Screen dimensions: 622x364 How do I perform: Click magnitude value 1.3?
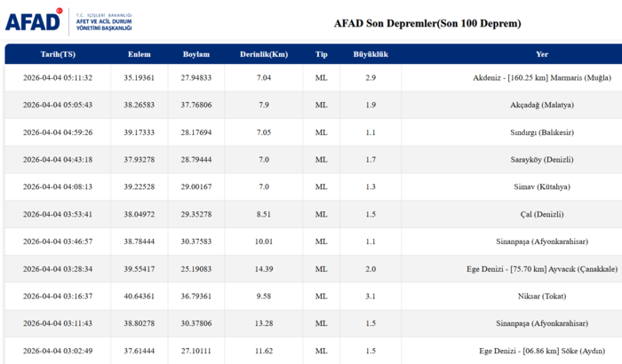pos(371,186)
